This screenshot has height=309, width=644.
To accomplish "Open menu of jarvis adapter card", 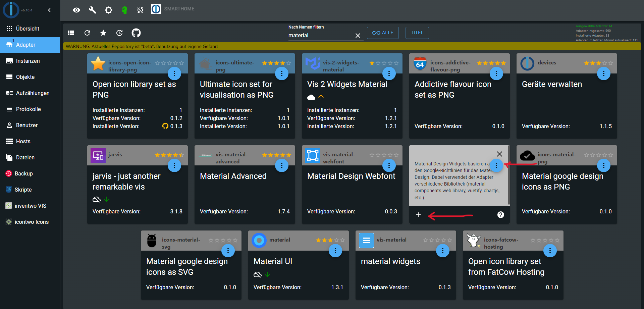I will [x=174, y=165].
